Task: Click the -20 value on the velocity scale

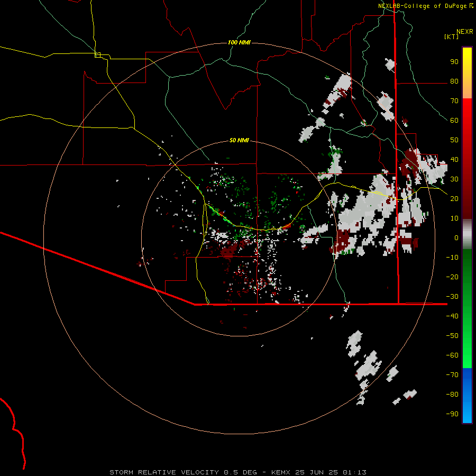Action: coord(452,277)
